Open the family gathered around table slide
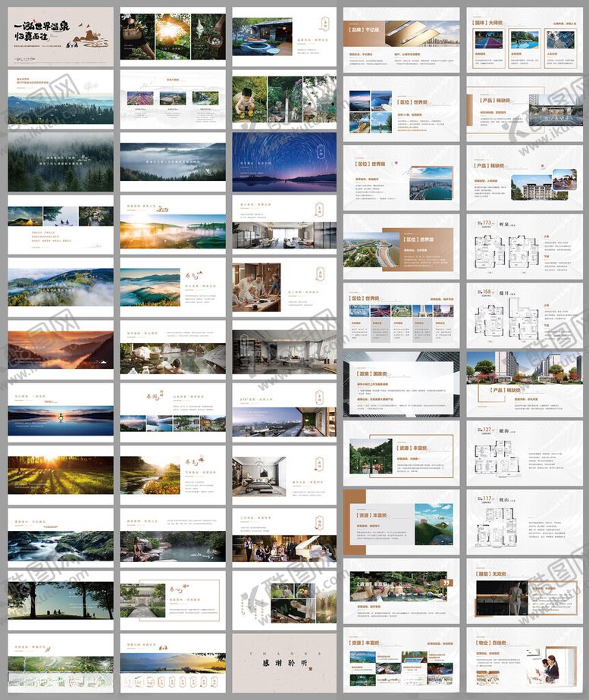 point(284,287)
